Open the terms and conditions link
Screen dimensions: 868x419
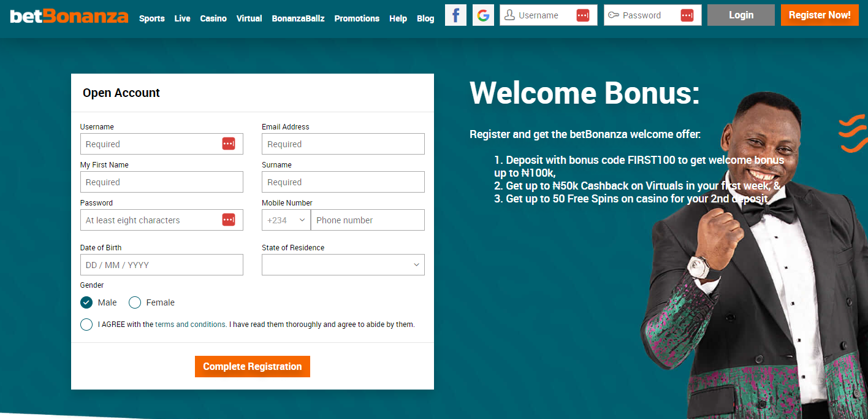point(190,325)
